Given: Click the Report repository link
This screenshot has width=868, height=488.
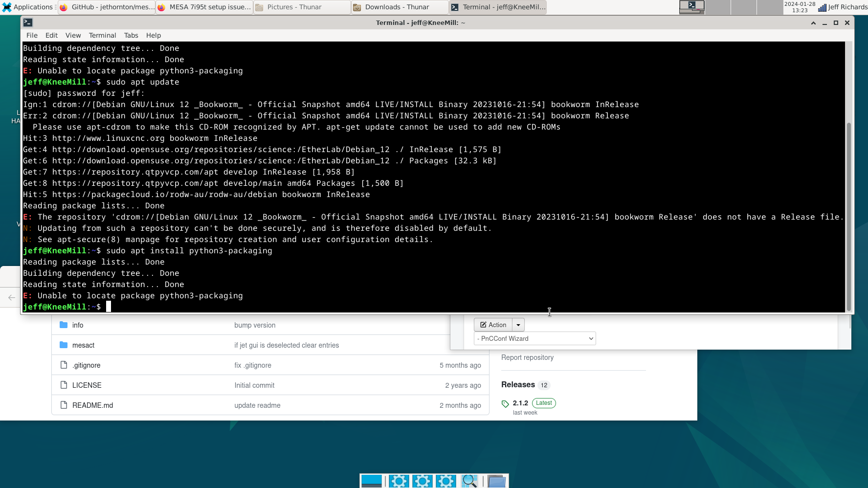Looking at the screenshot, I should tap(527, 357).
